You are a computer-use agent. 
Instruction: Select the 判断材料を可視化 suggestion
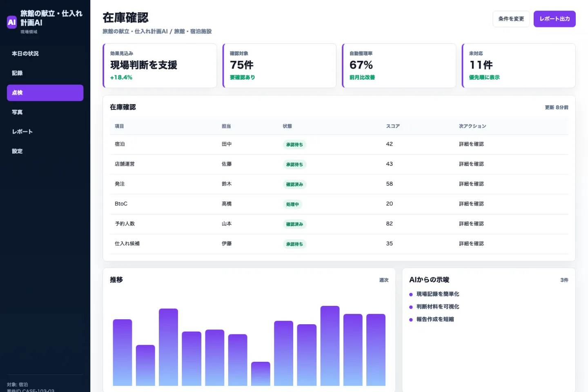tap(438, 307)
